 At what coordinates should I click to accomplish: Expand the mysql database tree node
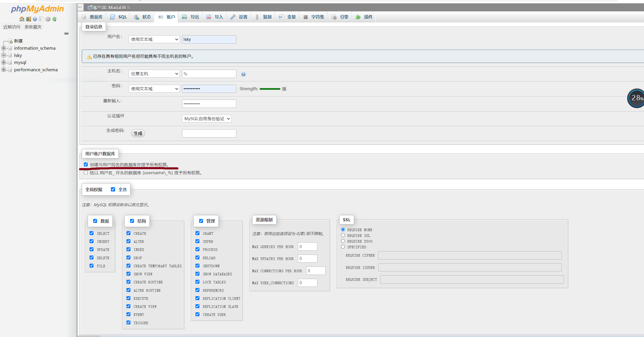coord(4,62)
